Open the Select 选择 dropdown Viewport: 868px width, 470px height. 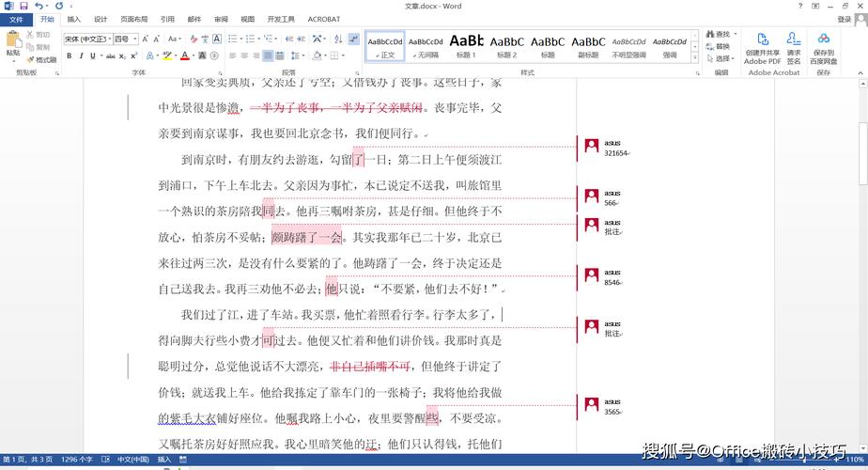point(721,58)
